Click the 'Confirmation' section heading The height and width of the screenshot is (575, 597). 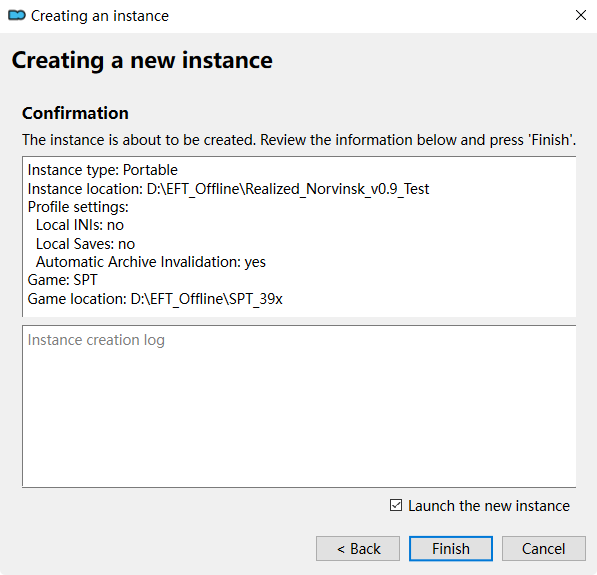pyautogui.click(x=75, y=113)
